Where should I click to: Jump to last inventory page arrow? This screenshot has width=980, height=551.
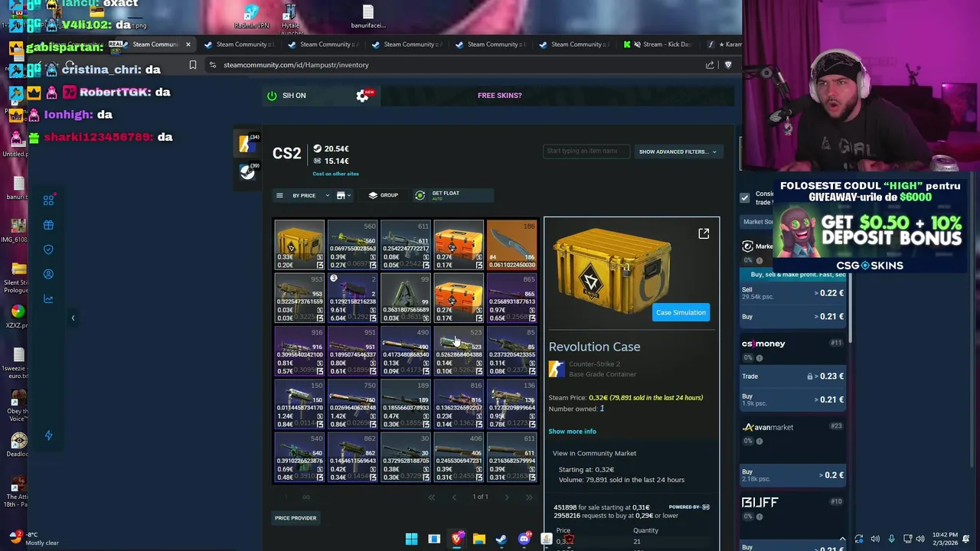coord(528,497)
